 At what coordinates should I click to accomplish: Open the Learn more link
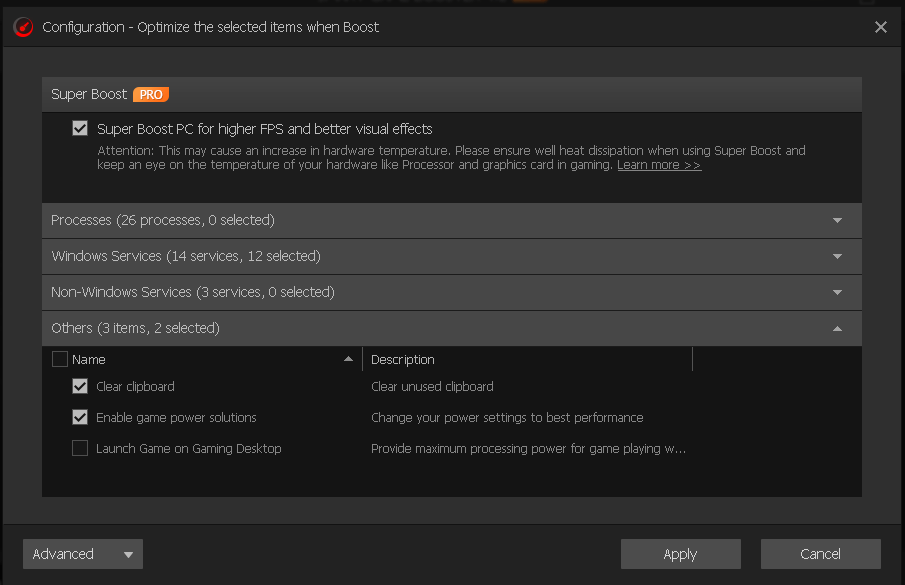tap(659, 165)
